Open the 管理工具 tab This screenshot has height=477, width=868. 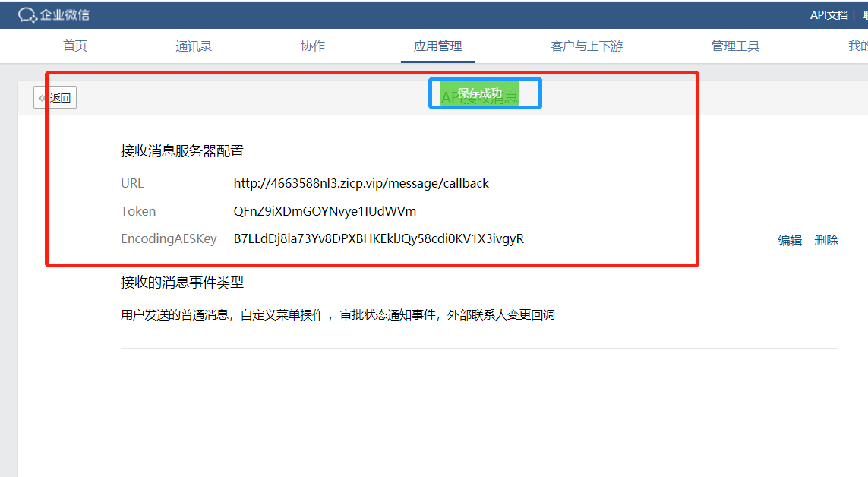(x=735, y=46)
